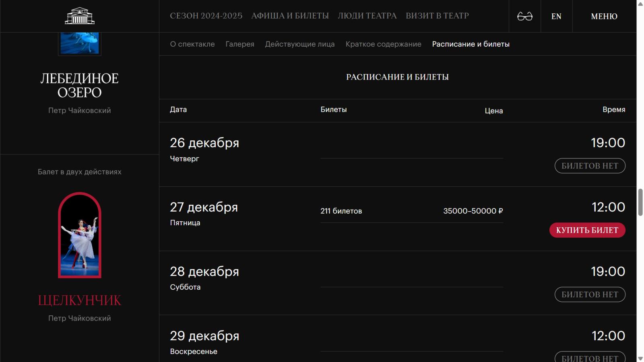
Task: Go to Краткое содержание section
Action: (x=383, y=44)
